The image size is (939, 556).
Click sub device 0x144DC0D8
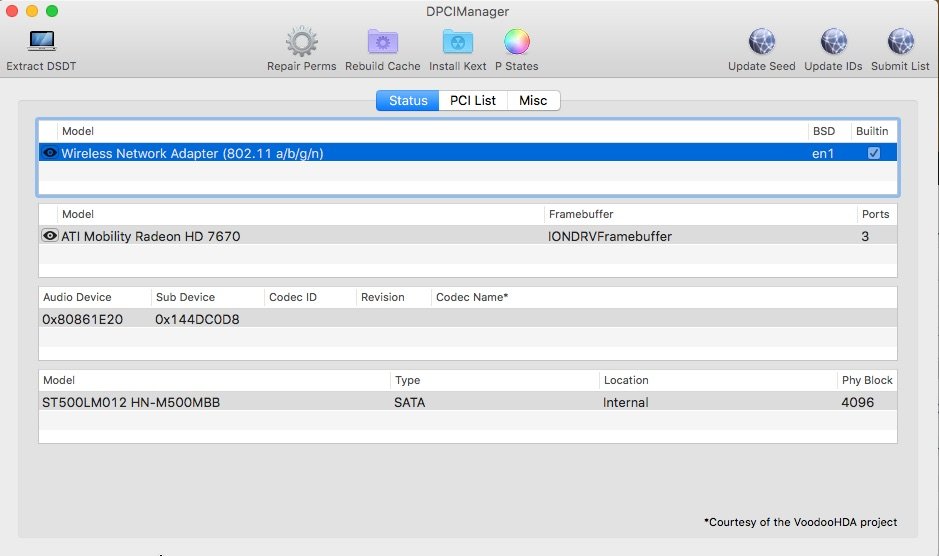click(197, 319)
